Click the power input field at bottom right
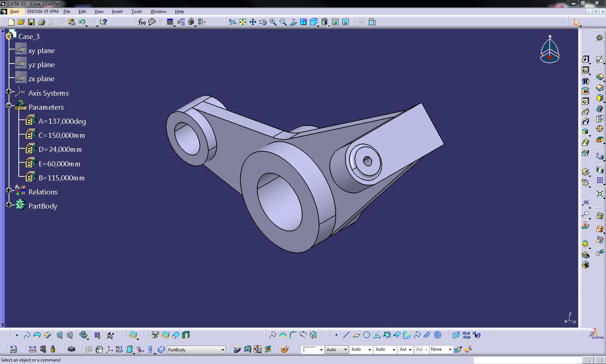This screenshot has width=606, height=364. tap(527, 360)
